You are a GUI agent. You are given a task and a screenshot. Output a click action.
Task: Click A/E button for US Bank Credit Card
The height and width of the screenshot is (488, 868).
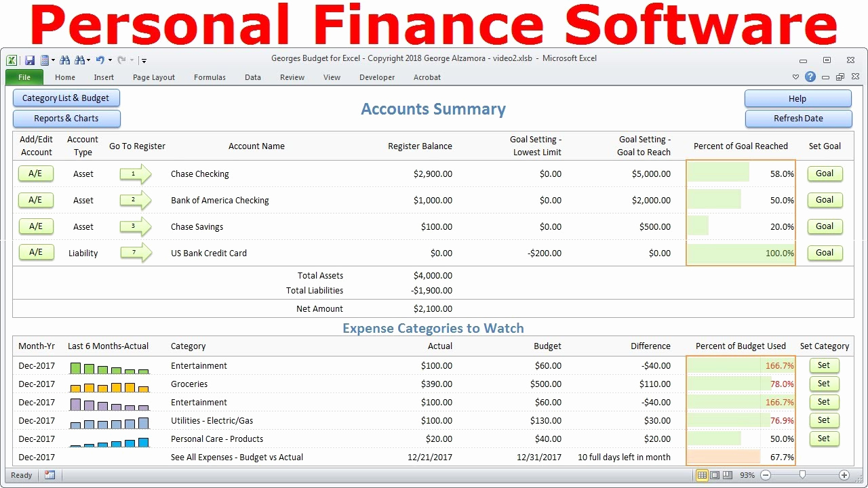[x=36, y=253]
